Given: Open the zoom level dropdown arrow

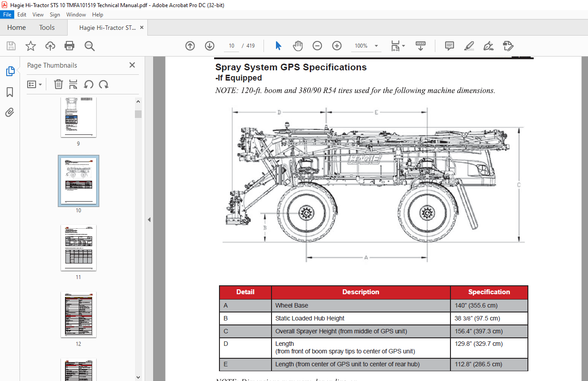Looking at the screenshot, I should 376,46.
